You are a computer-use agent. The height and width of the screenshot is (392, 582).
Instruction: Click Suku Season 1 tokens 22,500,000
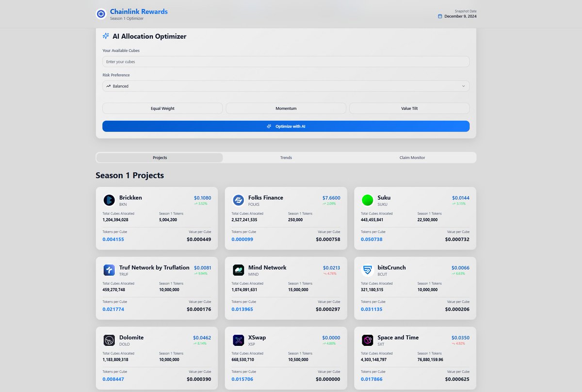427,220
